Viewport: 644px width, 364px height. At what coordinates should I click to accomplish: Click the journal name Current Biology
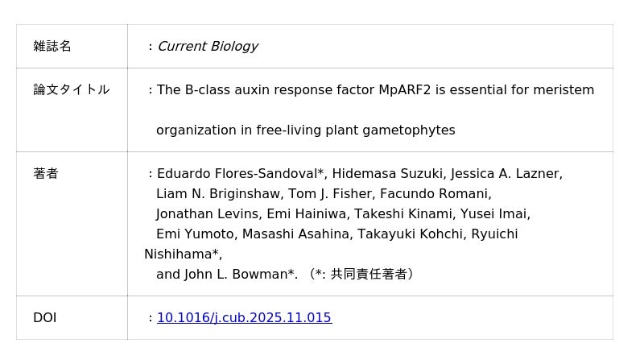[208, 47]
